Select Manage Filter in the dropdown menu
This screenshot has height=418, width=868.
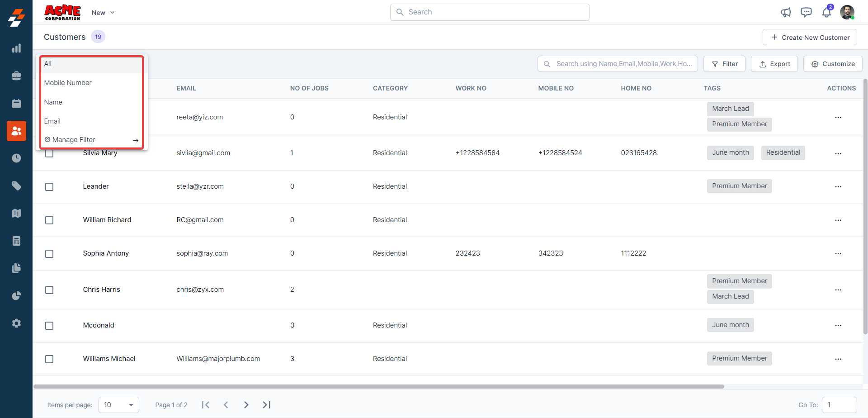click(x=74, y=140)
